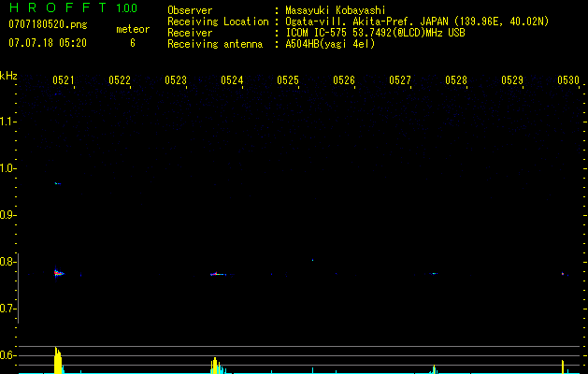Click the 0.7 kHz frequency label
The width and height of the screenshot is (588, 374).
7,309
